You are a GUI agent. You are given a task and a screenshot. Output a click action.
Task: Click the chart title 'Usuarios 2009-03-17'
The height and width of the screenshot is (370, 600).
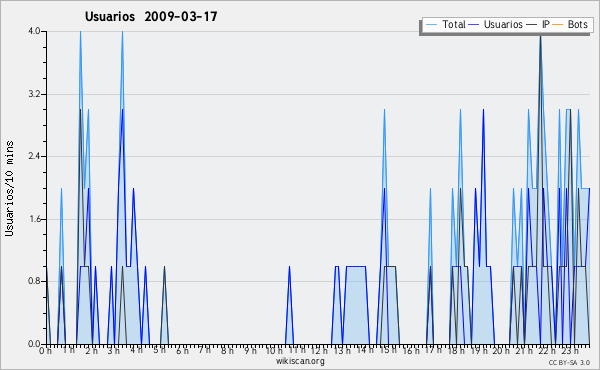[x=151, y=16]
